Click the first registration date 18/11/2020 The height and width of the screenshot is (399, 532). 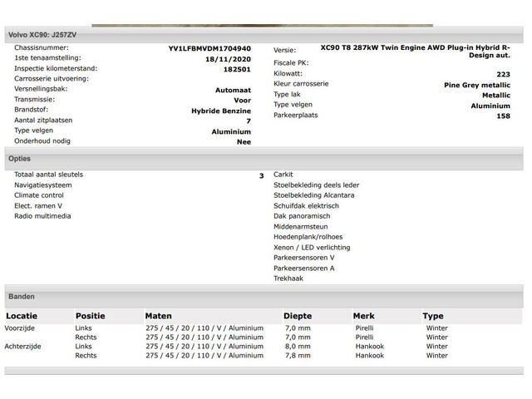tap(228, 60)
